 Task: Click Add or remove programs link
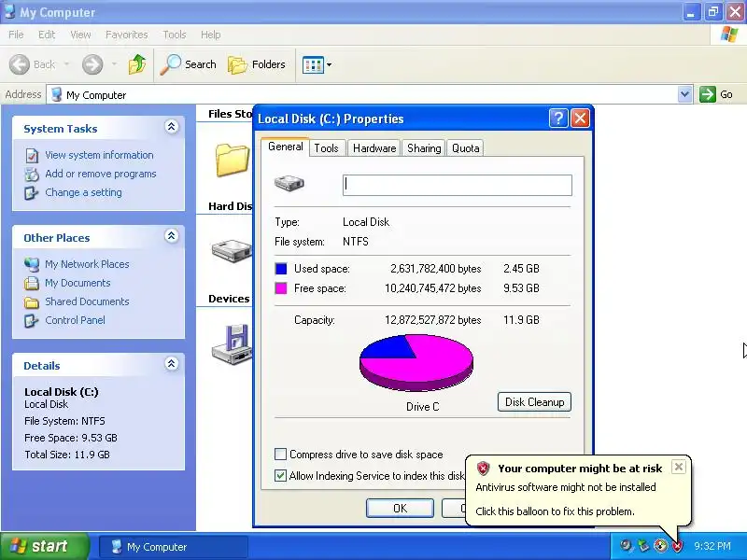pos(101,174)
